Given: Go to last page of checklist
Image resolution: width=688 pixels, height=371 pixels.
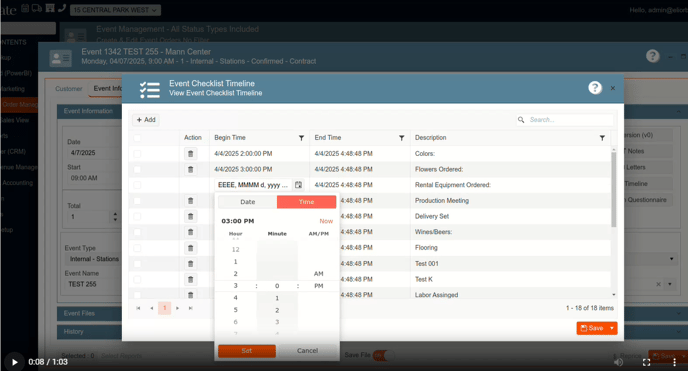Looking at the screenshot, I should coord(190,308).
